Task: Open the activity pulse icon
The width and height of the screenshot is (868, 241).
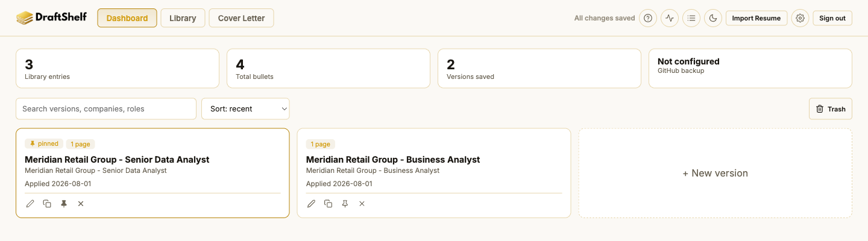Action: click(670, 18)
